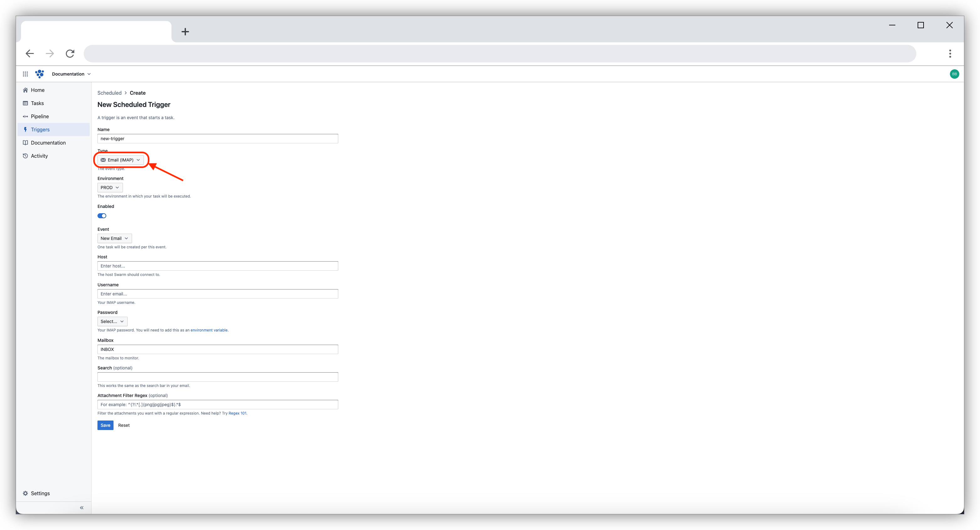Expand the Email (IMAP) type dropdown

tap(121, 160)
